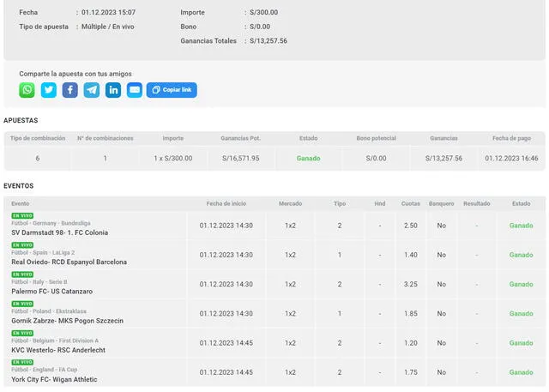549x392 pixels.
Task: Click the Fecha de inicio column header
Action: 226,203
